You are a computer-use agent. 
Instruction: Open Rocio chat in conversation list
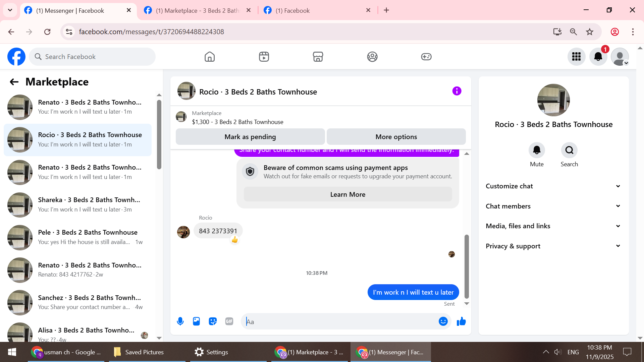point(77,140)
